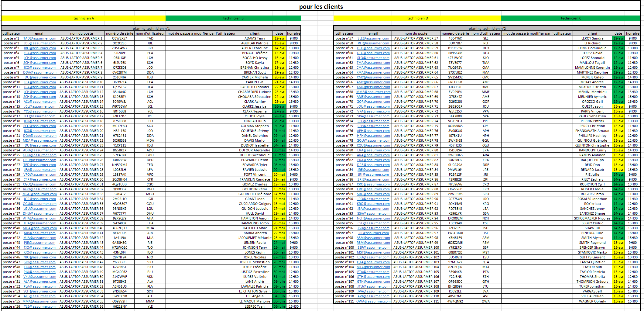Select the 'poste n°111' cell
This screenshot has height=311, width=644.
tap(344, 302)
